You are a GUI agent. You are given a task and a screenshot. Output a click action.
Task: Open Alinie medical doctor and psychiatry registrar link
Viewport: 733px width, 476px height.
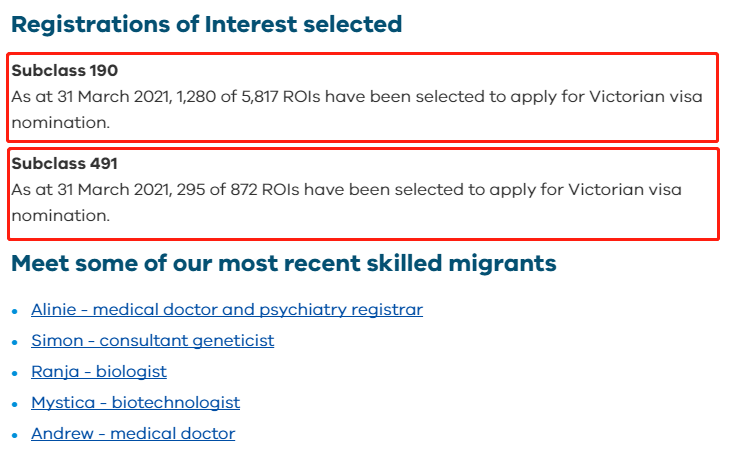pos(227,310)
